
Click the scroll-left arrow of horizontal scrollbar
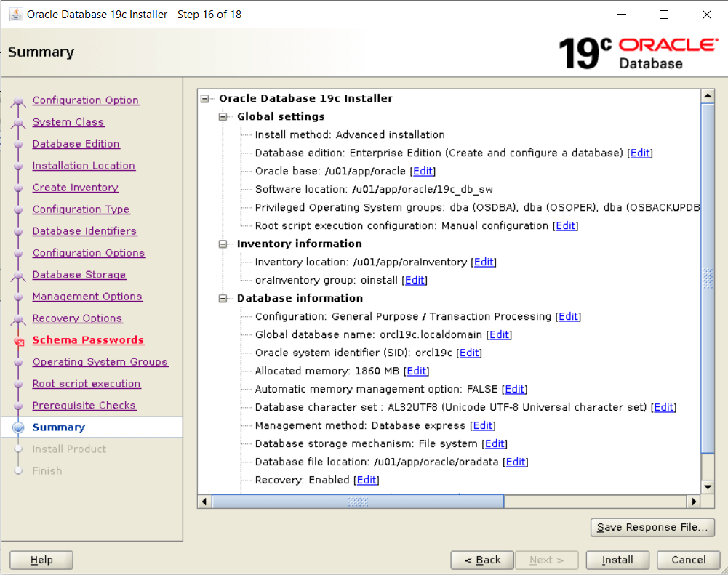(x=204, y=502)
